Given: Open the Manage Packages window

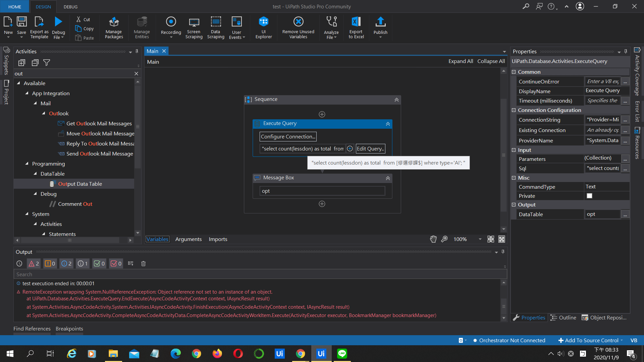Looking at the screenshot, I should 114,27.
